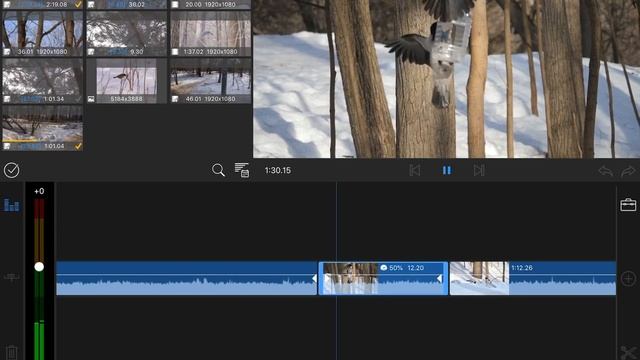
Task: Split the clip with the scissors tool
Action: [629, 352]
